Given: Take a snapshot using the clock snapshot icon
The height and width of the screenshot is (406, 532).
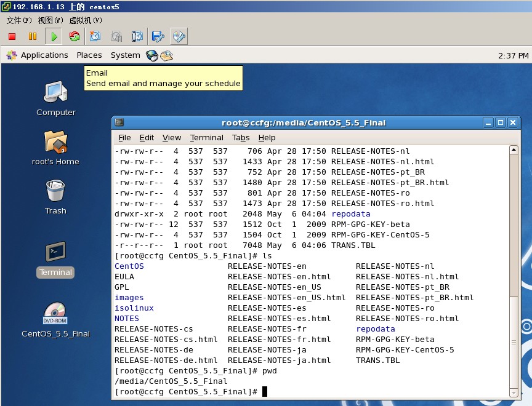Looking at the screenshot, I should click(95, 36).
